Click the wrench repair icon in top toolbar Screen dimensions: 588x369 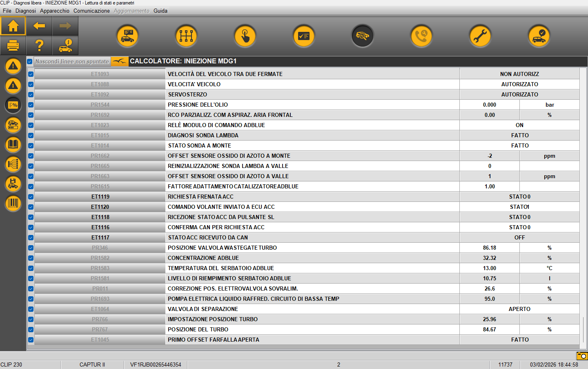tap(480, 36)
